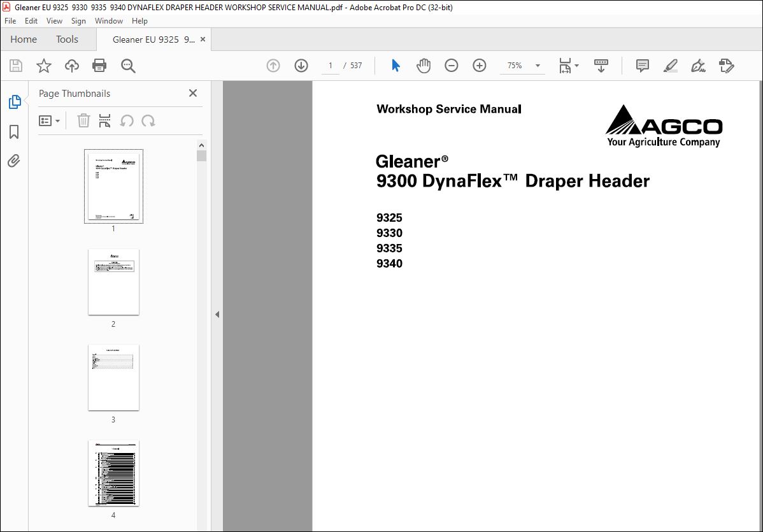Select page 3 thumbnail
Image resolution: width=763 pixels, height=532 pixels.
[x=113, y=378]
